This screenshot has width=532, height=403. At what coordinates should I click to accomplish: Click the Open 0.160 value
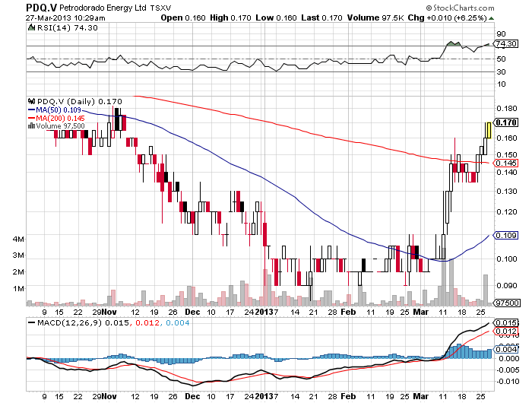coord(183,18)
